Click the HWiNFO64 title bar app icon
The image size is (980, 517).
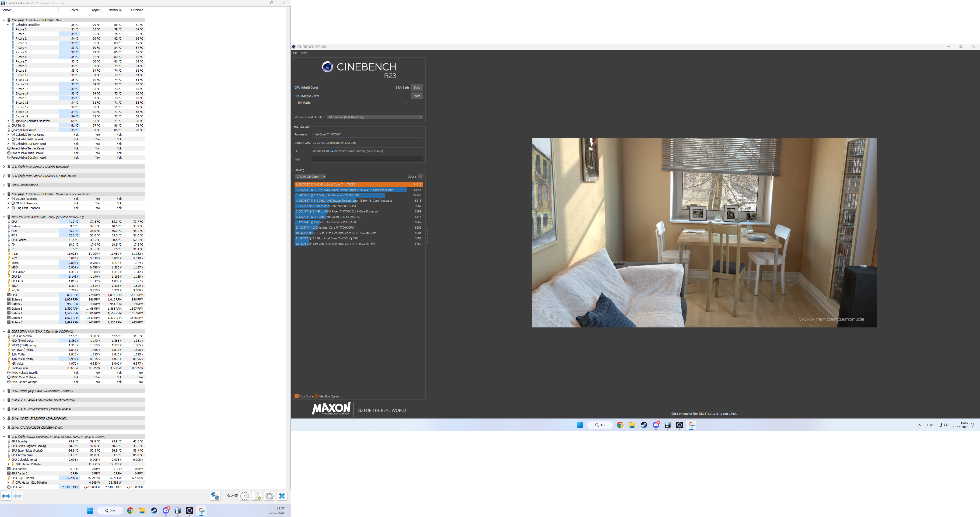click(3, 3)
